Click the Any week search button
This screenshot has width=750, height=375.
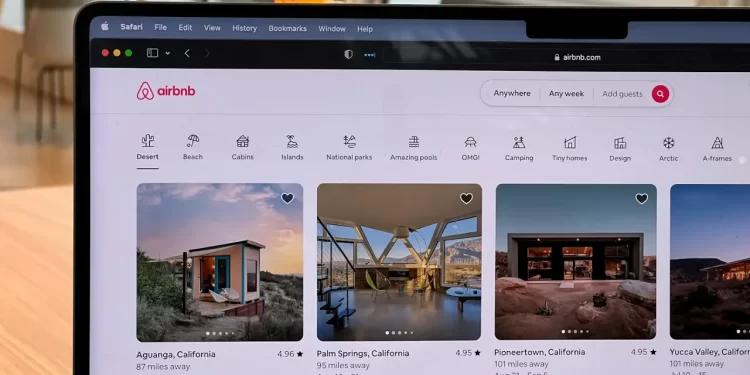566,94
